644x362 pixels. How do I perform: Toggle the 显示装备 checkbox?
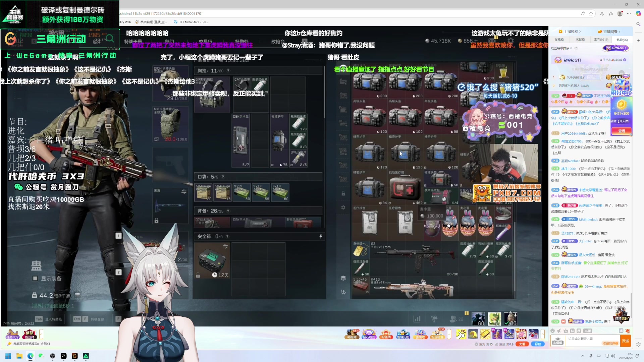[x=35, y=278]
